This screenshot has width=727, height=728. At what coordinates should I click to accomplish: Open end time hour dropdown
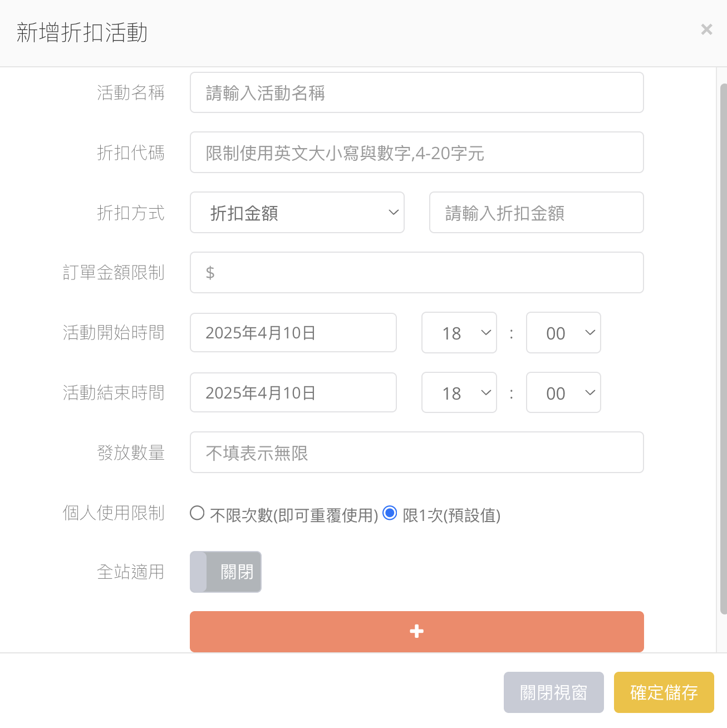pyautogui.click(x=459, y=392)
